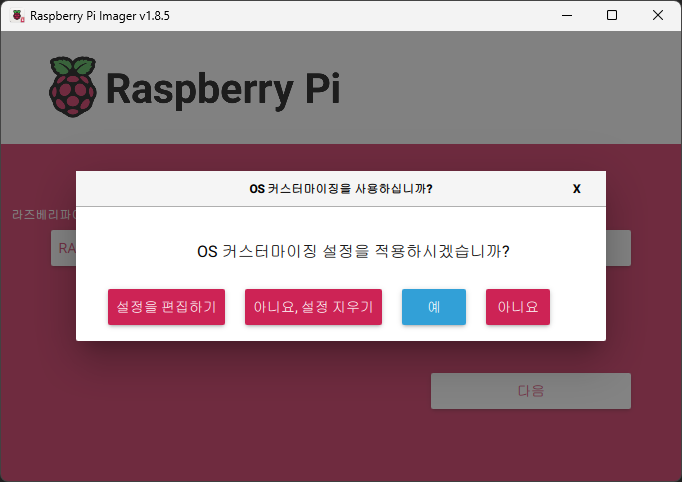Image resolution: width=682 pixels, height=482 pixels.
Task: Click the dimmed crimson area below the dialog
Action: coord(250,410)
